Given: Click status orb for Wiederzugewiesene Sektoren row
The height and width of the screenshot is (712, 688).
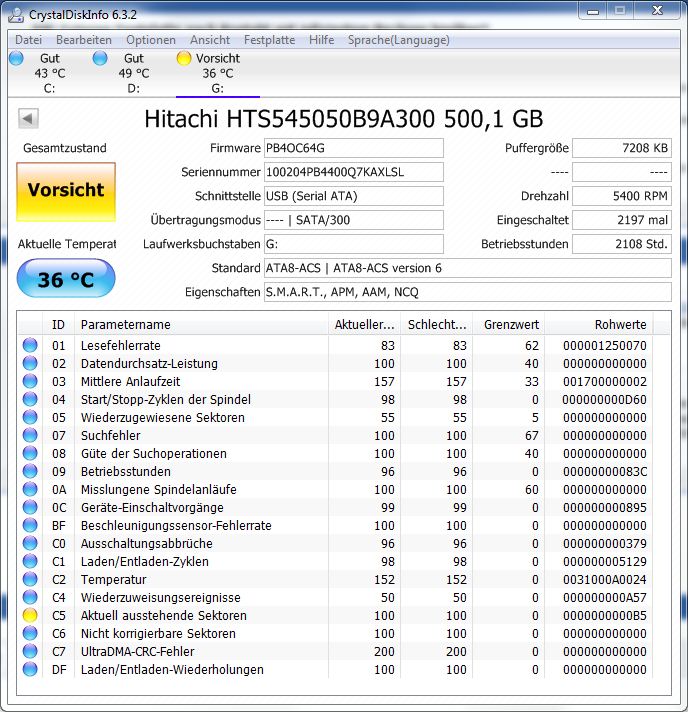Looking at the screenshot, I should click(30, 418).
